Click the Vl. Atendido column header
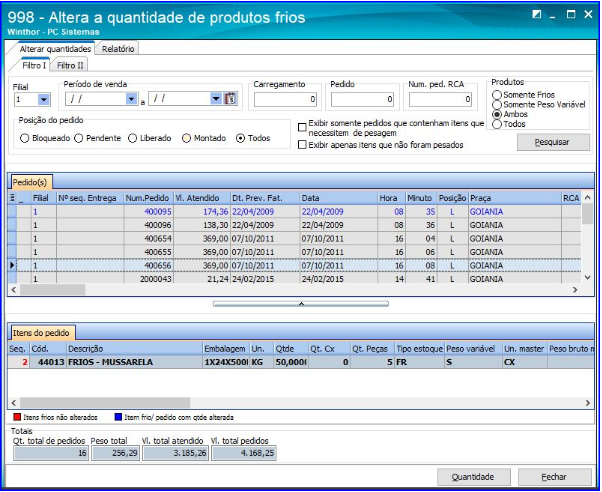Viewport: 602px width, 492px height. pyautogui.click(x=202, y=198)
